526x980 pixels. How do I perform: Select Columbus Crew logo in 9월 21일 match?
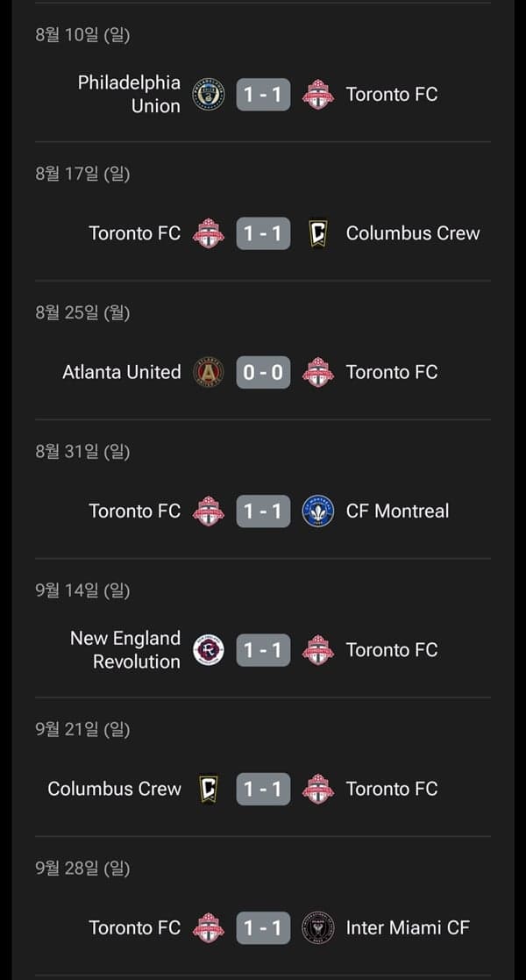point(208,789)
